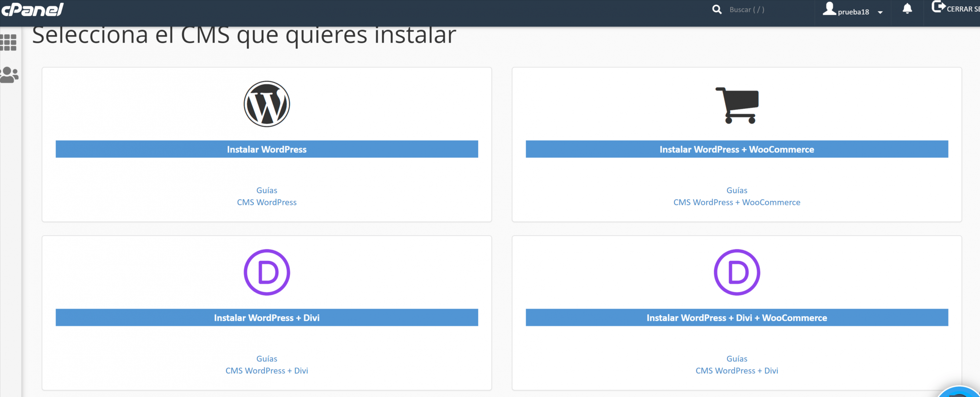Click the prueba18 user avatar icon
The height and width of the screenshot is (397, 980).
(829, 9)
